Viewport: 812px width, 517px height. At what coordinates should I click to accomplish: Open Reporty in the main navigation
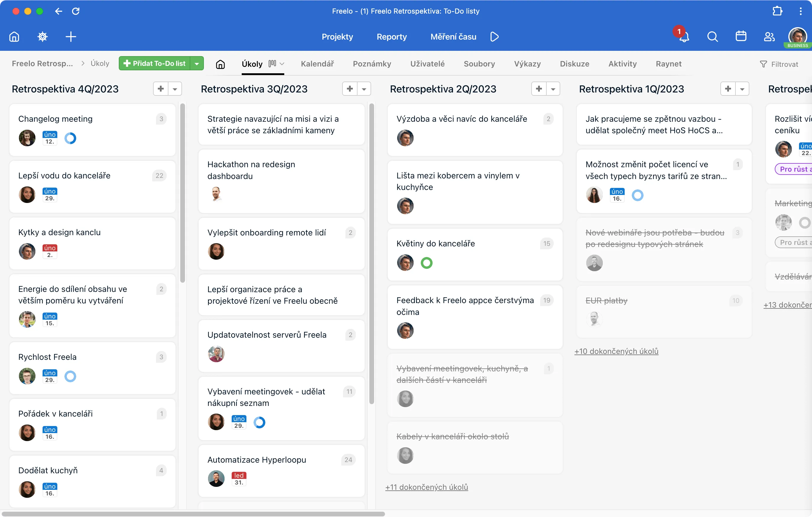tap(392, 36)
